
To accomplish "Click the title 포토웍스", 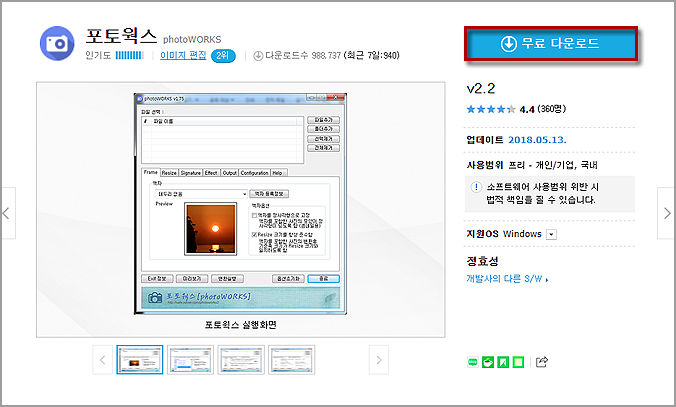I will click(x=121, y=36).
